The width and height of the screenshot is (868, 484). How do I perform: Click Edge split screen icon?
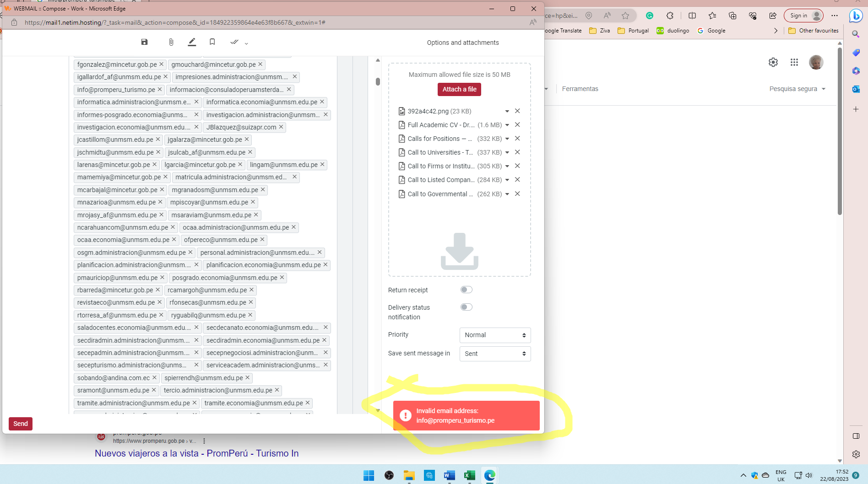[x=692, y=16]
